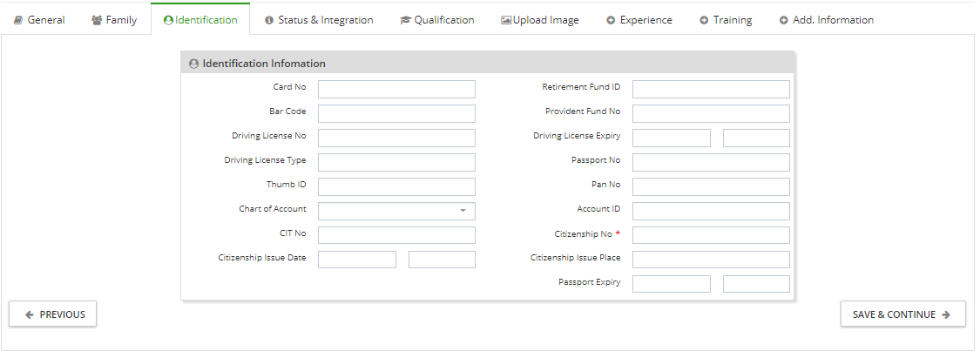Screen dimensions: 980x358
Task: Click the SAVE & CONTINUE button
Action: point(902,314)
